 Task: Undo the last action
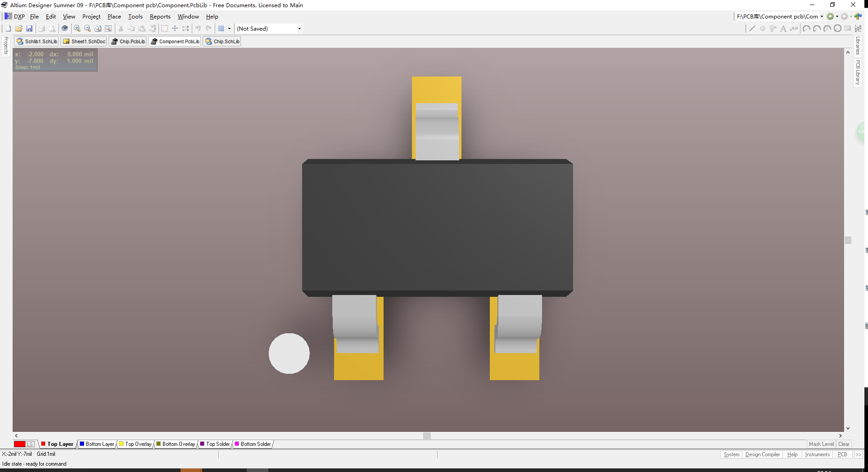click(198, 28)
